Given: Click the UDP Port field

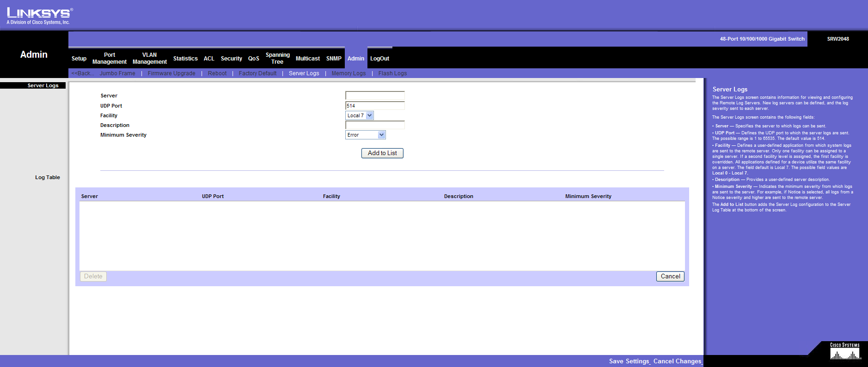Looking at the screenshot, I should (x=375, y=106).
